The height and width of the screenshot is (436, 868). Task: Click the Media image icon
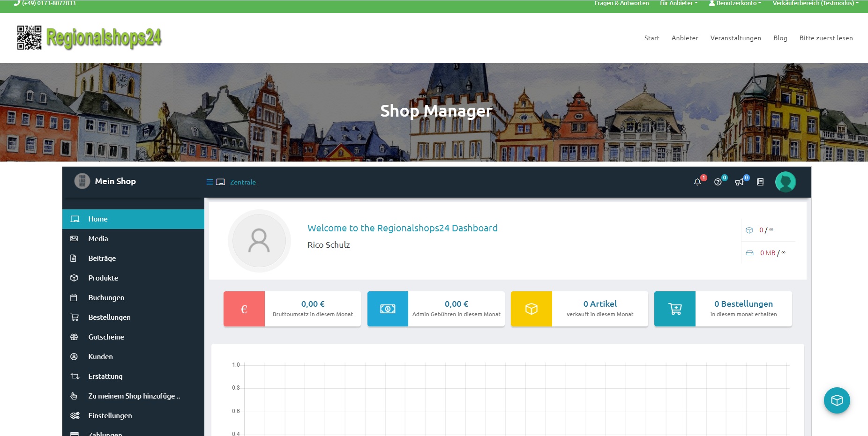(x=74, y=238)
